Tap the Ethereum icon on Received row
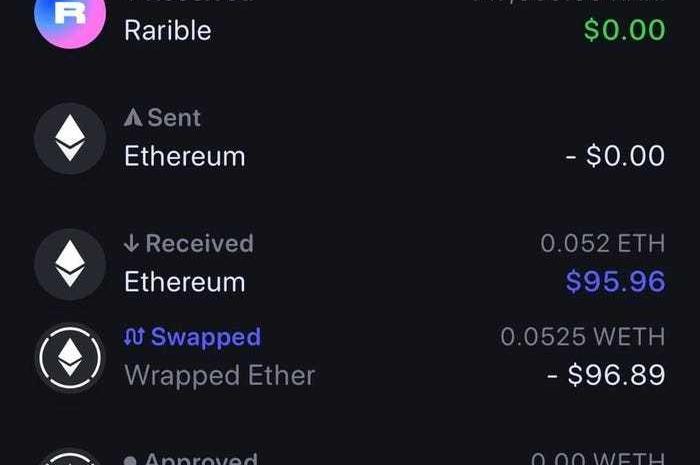 [x=70, y=264]
